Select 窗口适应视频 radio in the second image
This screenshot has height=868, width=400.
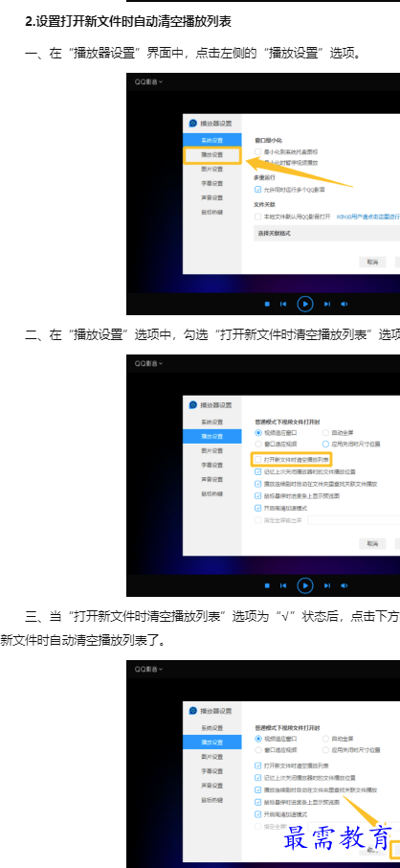257,444
